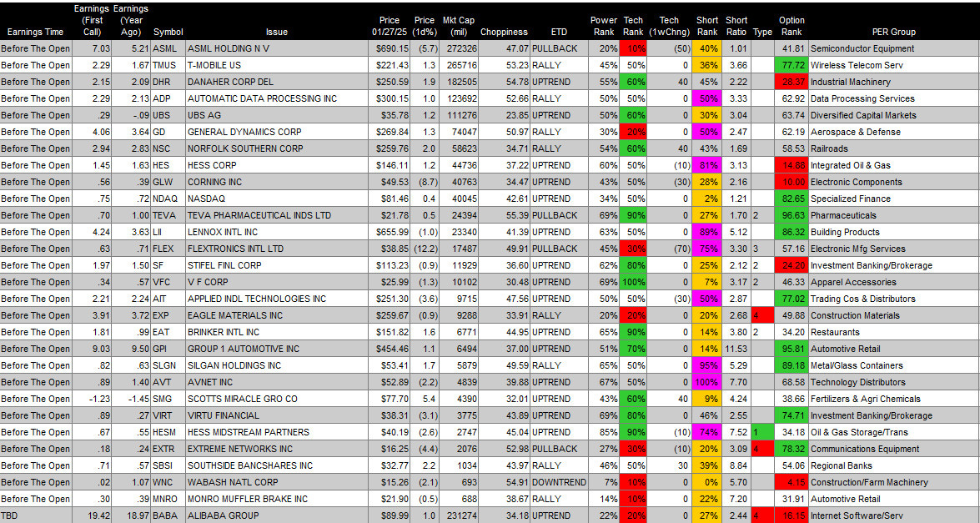This screenshot has height=523, width=980.
Task: Click NORFOLK SOUTHERN CORP issue cell
Action: pyautogui.click(x=277, y=148)
